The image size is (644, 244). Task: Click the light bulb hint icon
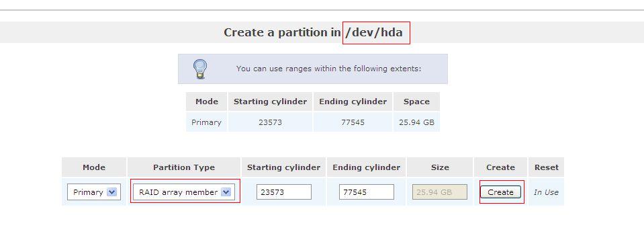[200, 69]
